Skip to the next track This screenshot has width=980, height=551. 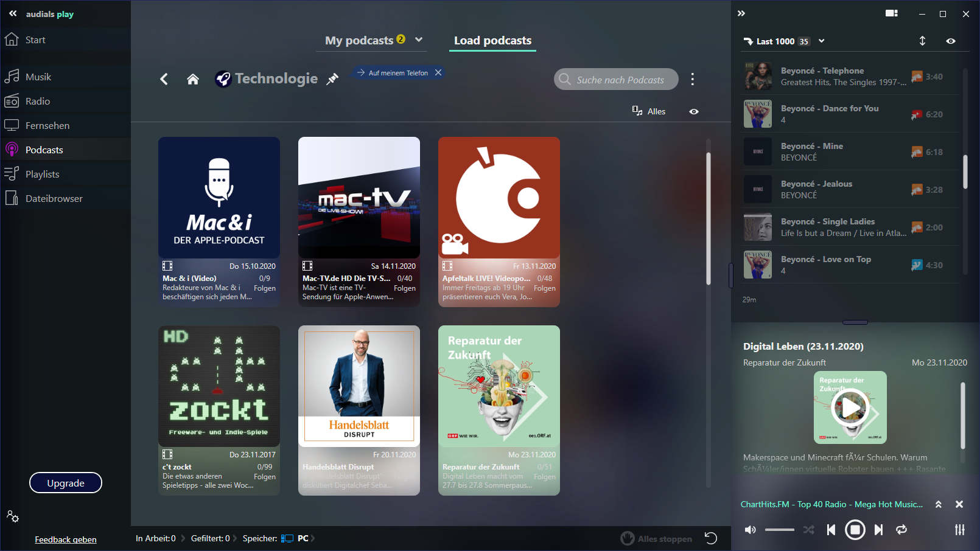pyautogui.click(x=878, y=530)
